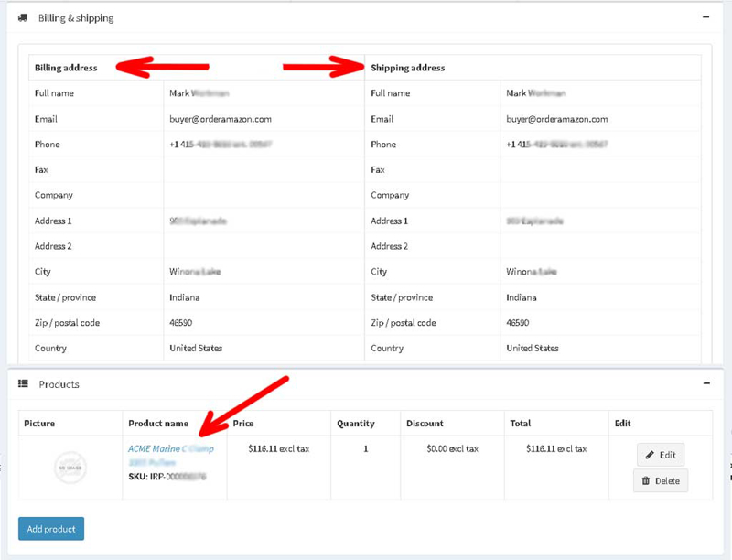The height and width of the screenshot is (560, 732).
Task: Click the Add product button
Action: 51,529
